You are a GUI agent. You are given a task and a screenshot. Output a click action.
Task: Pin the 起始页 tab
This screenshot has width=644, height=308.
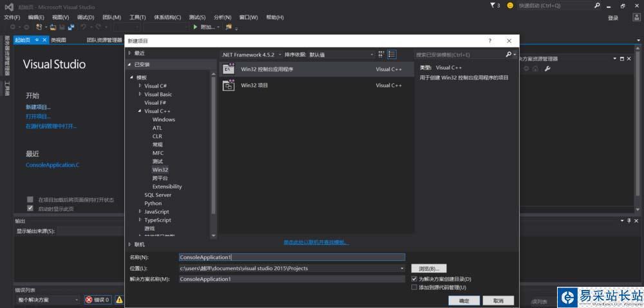click(x=37, y=40)
